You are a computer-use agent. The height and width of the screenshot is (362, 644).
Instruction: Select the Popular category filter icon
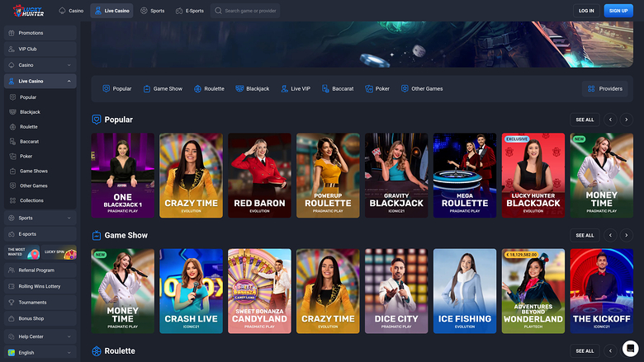pos(106,88)
